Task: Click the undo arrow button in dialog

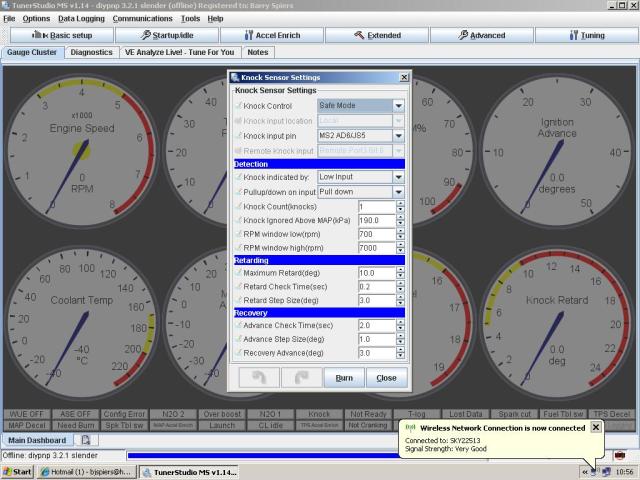Action: tap(258, 378)
